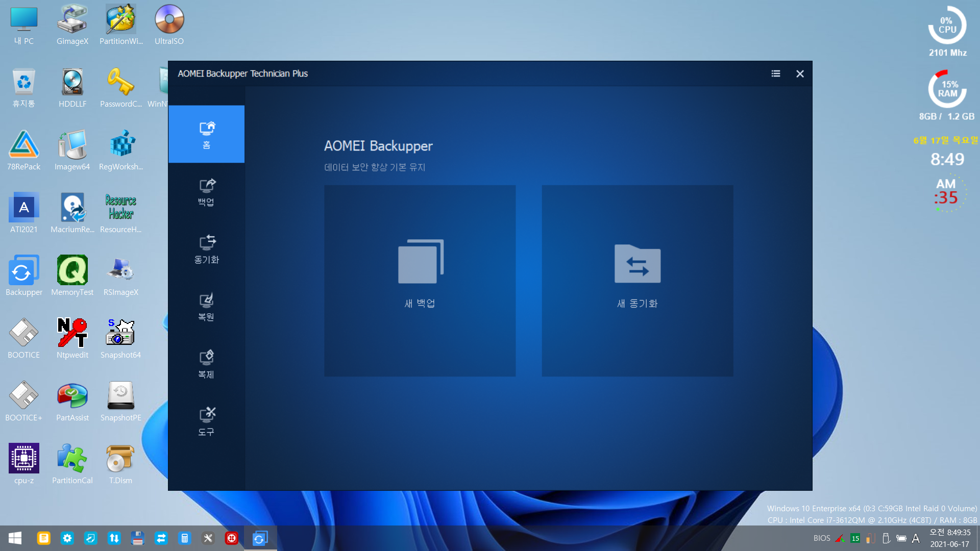Open the Backupper desktop shortcut

pos(24,277)
